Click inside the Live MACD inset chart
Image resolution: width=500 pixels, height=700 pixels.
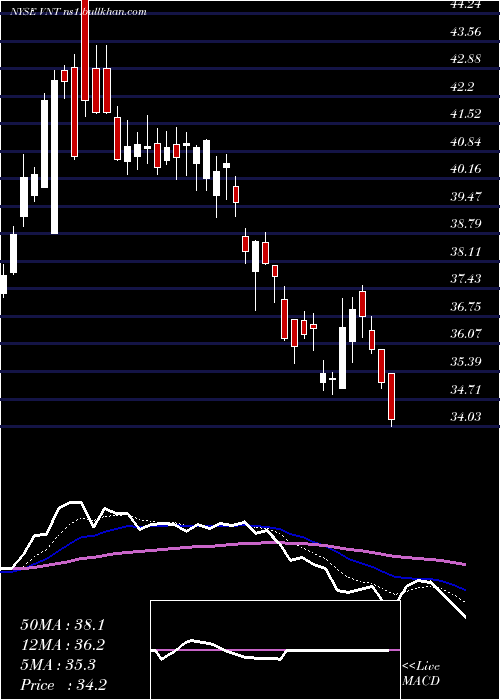coord(275,650)
